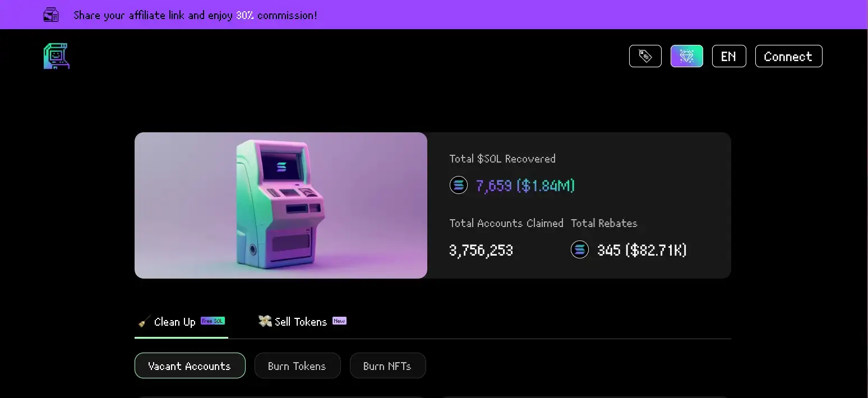Click the pixel ATM site logo
The height and width of the screenshot is (398, 868).
point(56,56)
